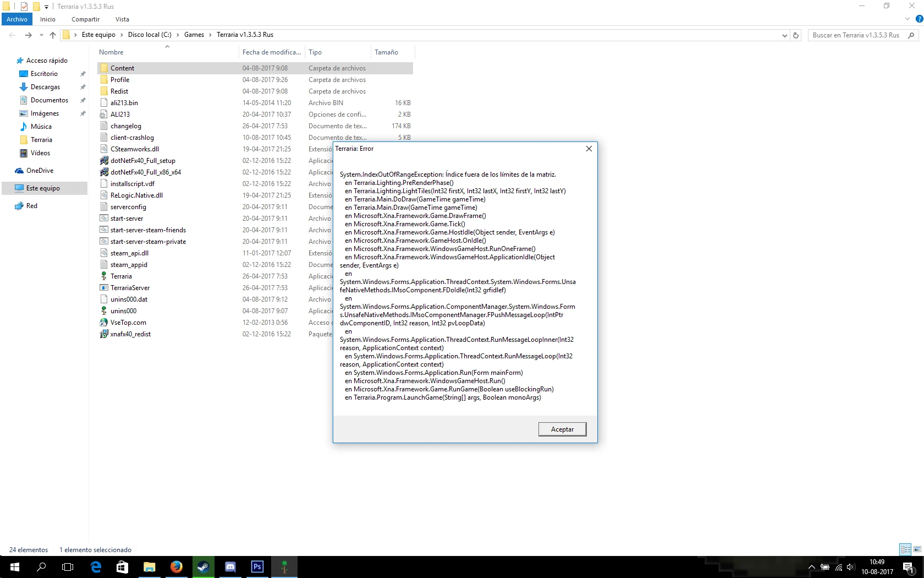Click the Aceptar button in the error dialog
924x578 pixels.
coord(562,429)
